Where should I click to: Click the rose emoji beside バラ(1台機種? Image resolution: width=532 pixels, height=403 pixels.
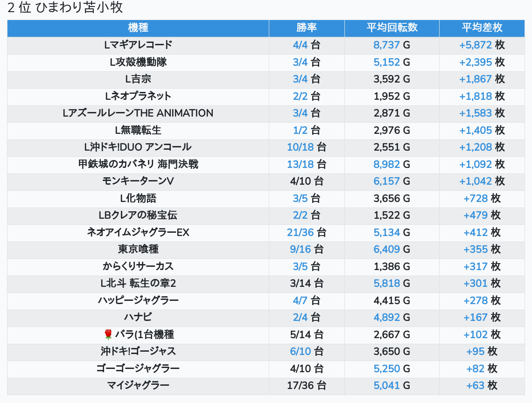[108, 334]
